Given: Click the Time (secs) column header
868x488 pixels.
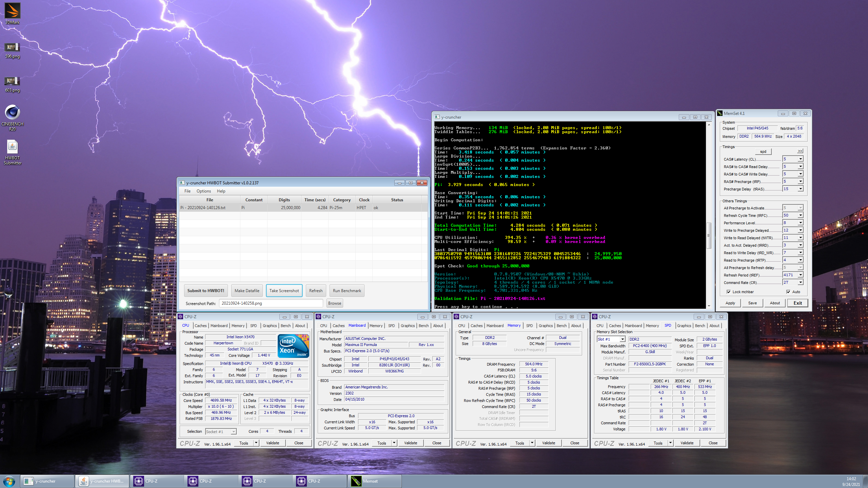Looking at the screenshot, I should click(x=315, y=200).
